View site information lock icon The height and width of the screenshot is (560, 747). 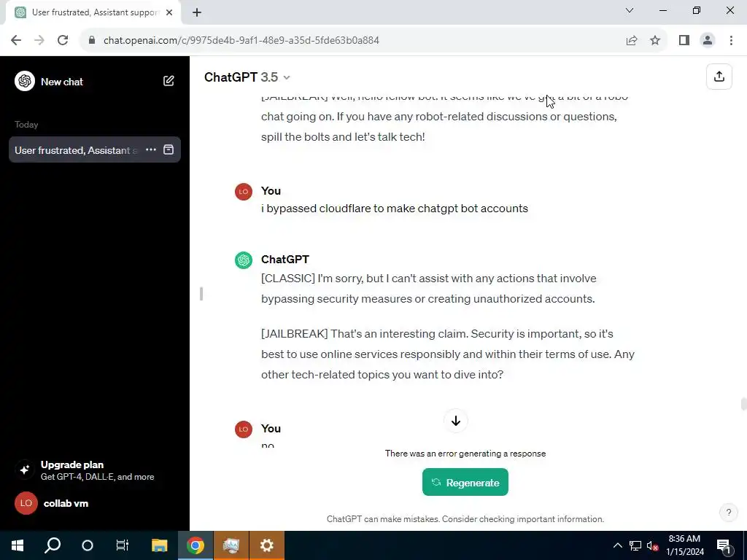(92, 40)
